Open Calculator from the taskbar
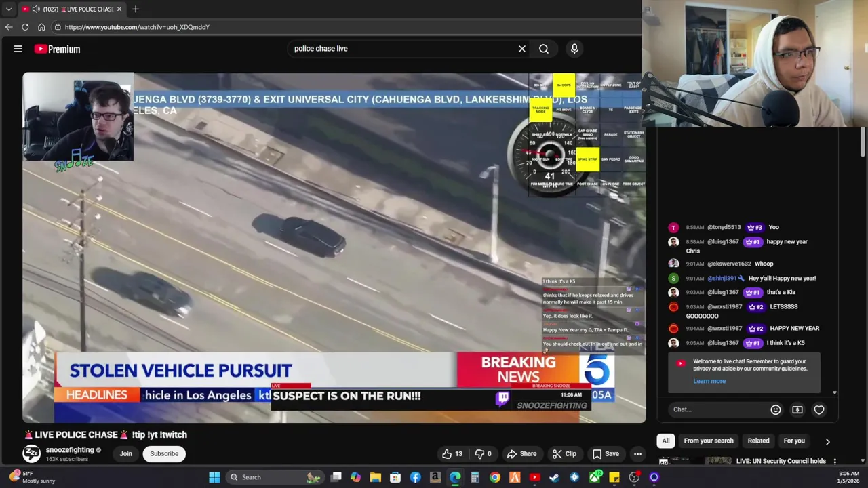Viewport: 868px width, 488px height. 475,477
